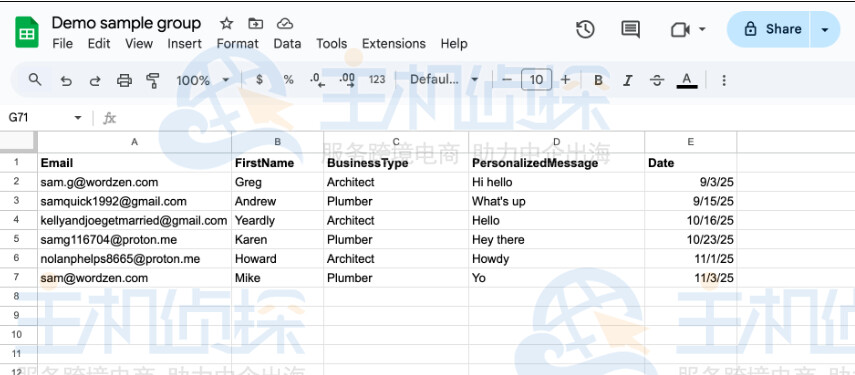Toggle Bold formatting
855x375 pixels.
598,81
